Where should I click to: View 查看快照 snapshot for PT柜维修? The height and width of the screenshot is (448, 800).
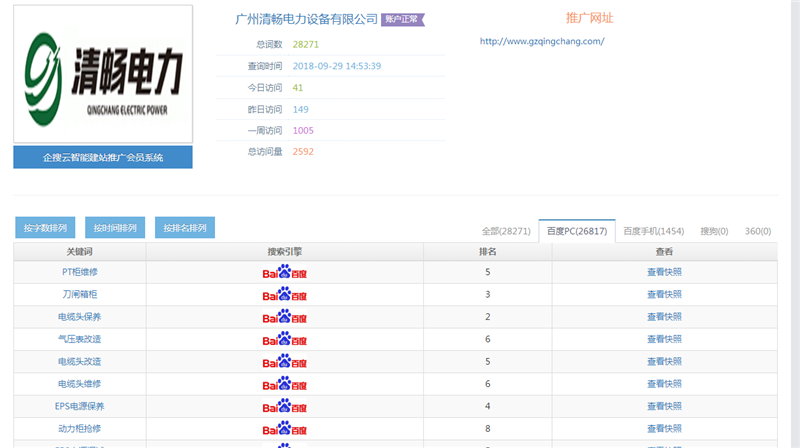tap(664, 272)
